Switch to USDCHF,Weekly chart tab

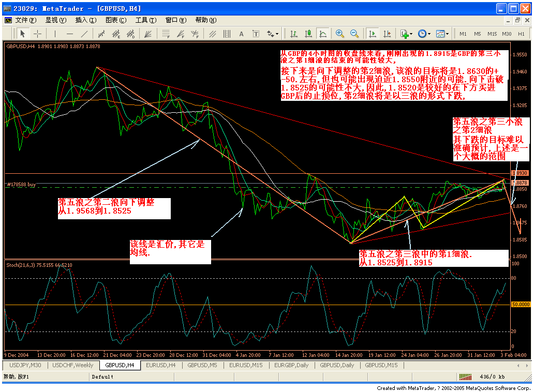point(72,365)
